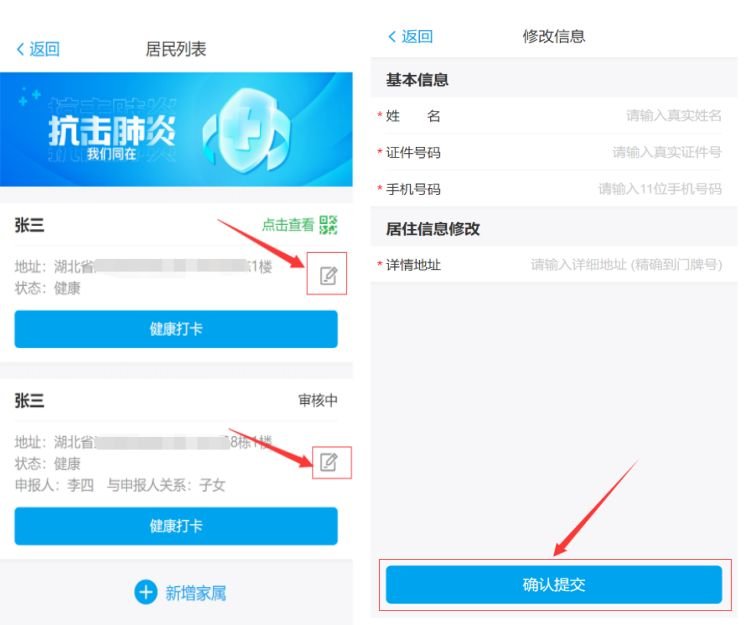Image resolution: width=744 pixels, height=625 pixels.
Task: Click the 确认提交 button
Action: (554, 584)
